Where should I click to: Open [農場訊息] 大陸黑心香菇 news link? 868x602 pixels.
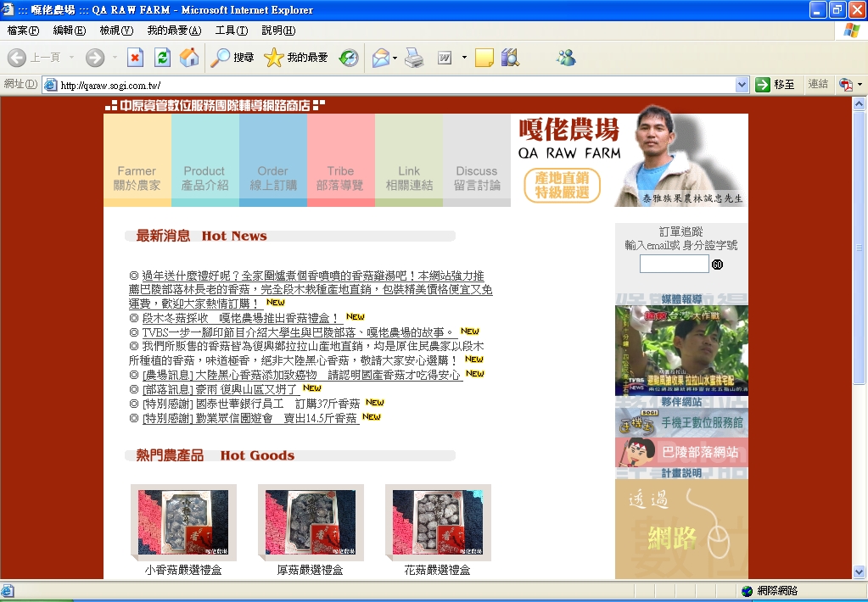302,375
